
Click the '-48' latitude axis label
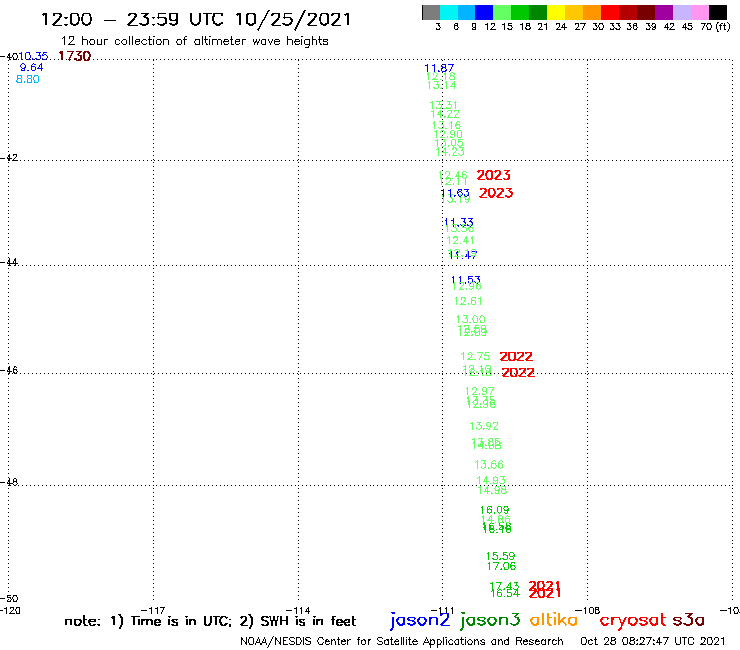(9, 482)
